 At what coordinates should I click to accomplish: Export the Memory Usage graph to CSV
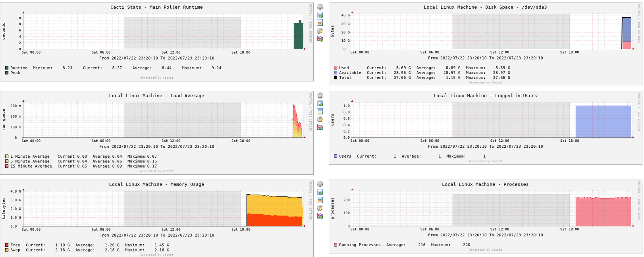coord(320,192)
